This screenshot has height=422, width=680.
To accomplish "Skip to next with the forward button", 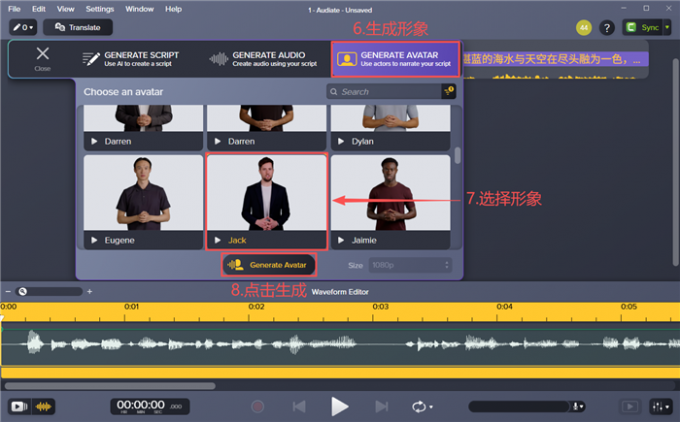I will (381, 406).
